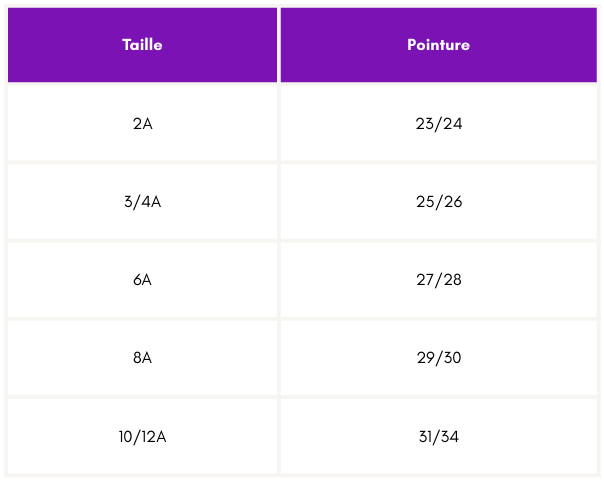Click the Pointure column header

438,45
